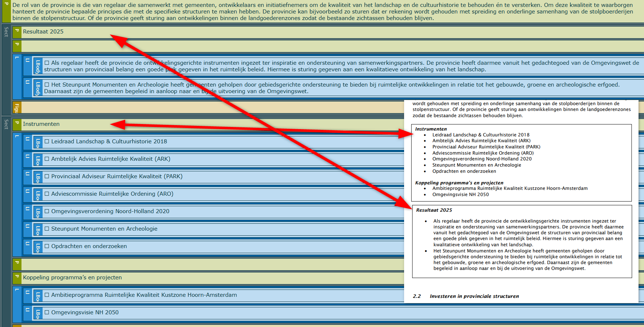Image resolution: width=644 pixels, height=327 pixels.
Task: Click heading 2.2 Investeren in provinciale structuren
Action: [x=474, y=296]
